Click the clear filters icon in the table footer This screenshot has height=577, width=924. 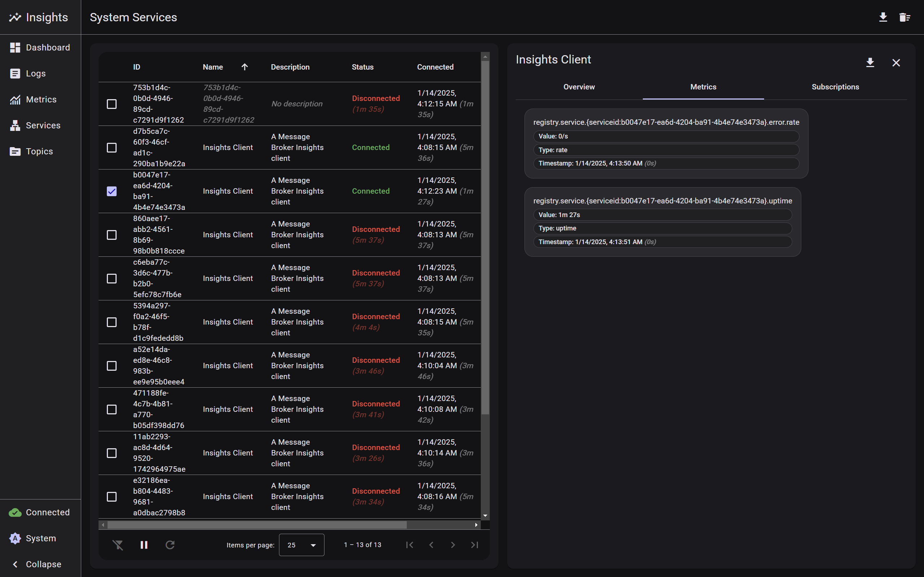[x=118, y=545]
